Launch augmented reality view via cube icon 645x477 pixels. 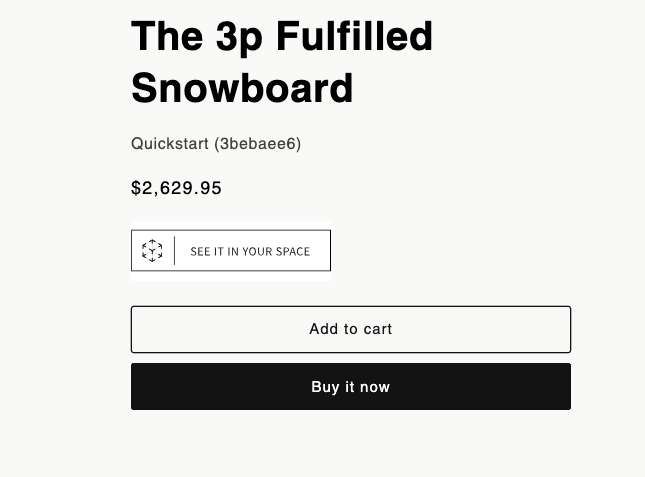click(152, 250)
